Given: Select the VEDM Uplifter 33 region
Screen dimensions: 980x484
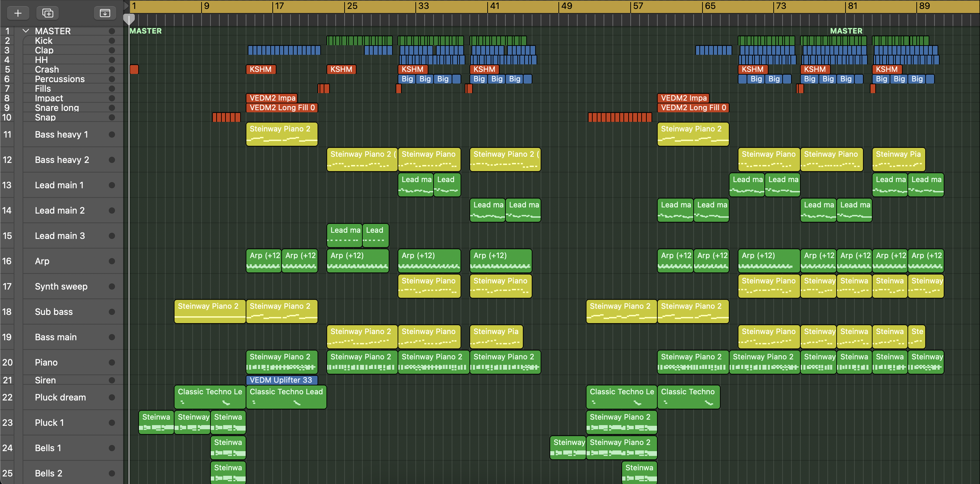Looking at the screenshot, I should [281, 380].
